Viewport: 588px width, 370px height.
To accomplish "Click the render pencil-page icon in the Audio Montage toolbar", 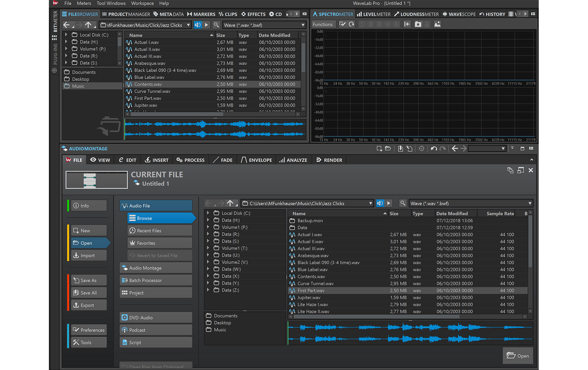I will coord(409,148).
